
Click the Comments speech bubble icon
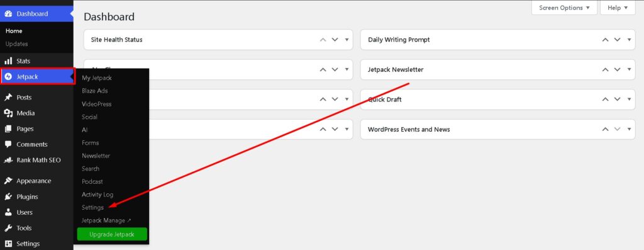[x=8, y=144]
